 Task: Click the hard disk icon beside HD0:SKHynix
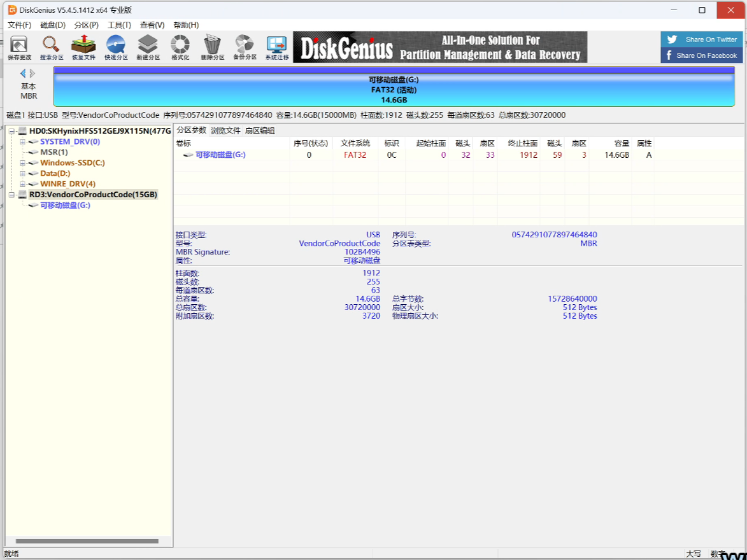click(x=22, y=132)
